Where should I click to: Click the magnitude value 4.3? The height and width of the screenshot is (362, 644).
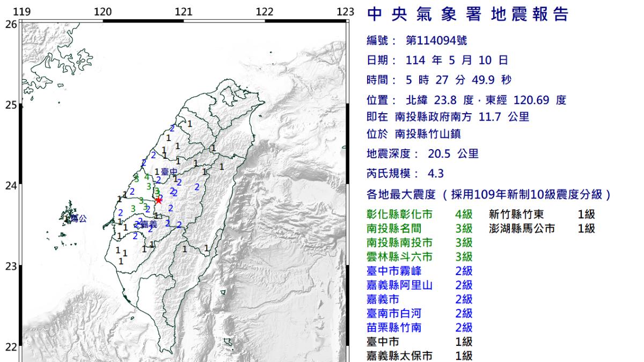pos(435,174)
